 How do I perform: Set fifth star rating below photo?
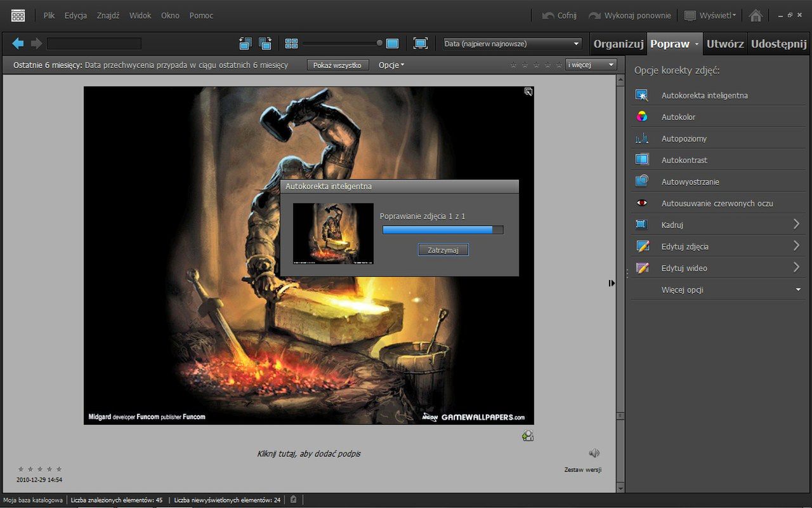59,469
